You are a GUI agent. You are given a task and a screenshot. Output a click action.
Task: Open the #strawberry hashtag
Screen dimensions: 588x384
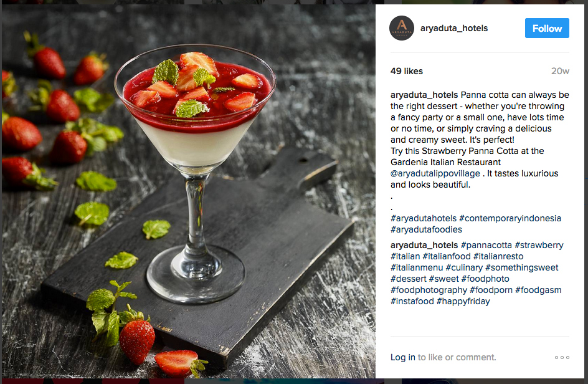[539, 245]
